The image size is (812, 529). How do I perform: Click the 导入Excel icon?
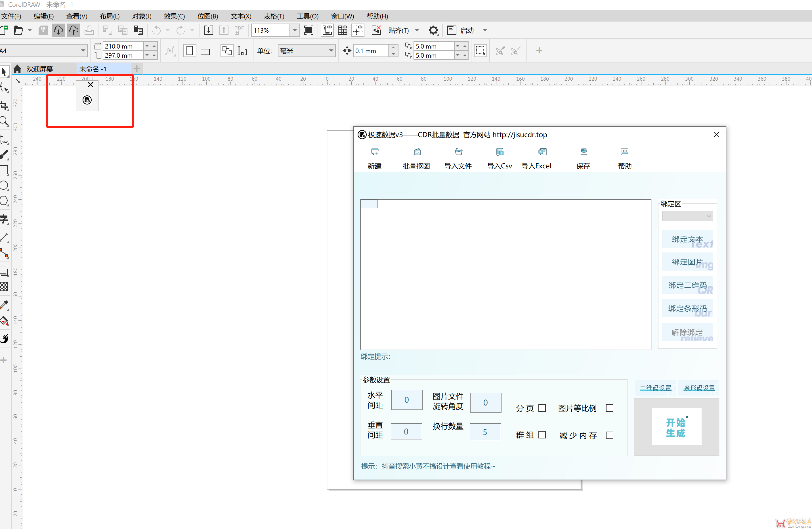point(542,152)
